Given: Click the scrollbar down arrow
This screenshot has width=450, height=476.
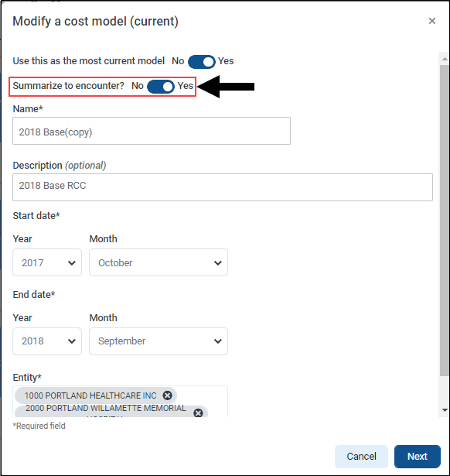Looking at the screenshot, I should (445, 410).
